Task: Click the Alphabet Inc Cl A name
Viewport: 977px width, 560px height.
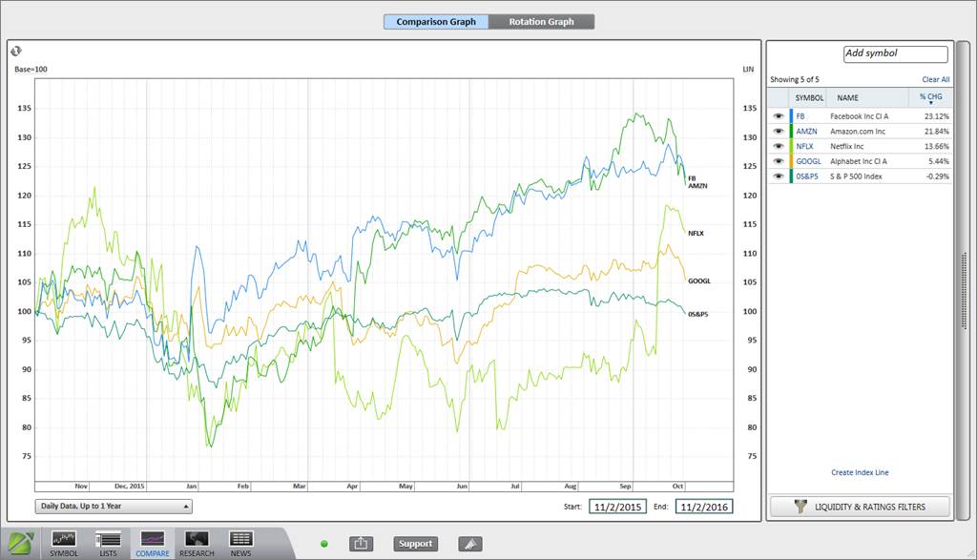Action: [x=859, y=161]
